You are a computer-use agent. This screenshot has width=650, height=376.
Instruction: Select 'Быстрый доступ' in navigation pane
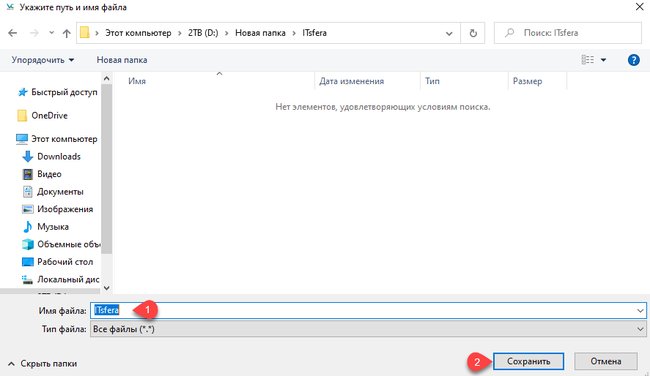coord(64,92)
